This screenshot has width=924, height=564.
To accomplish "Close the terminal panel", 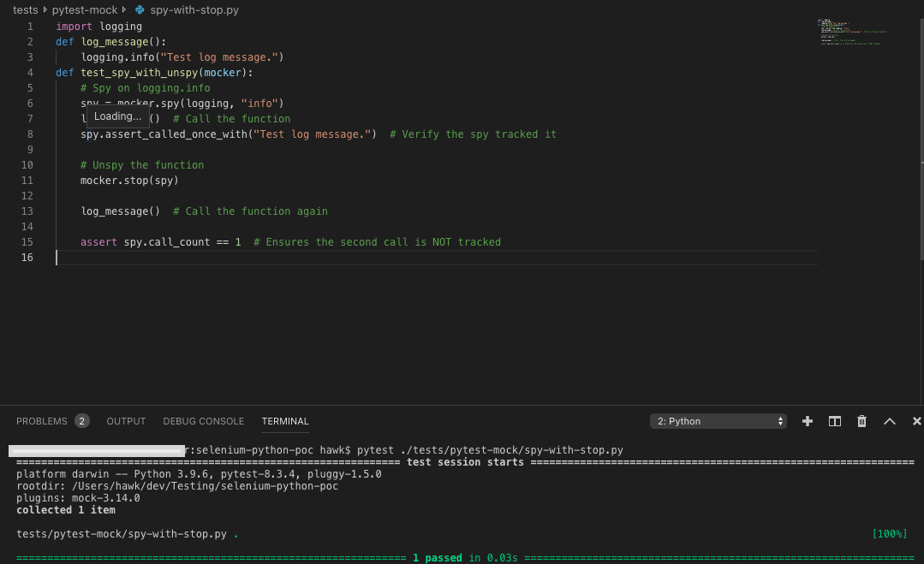I will click(916, 421).
